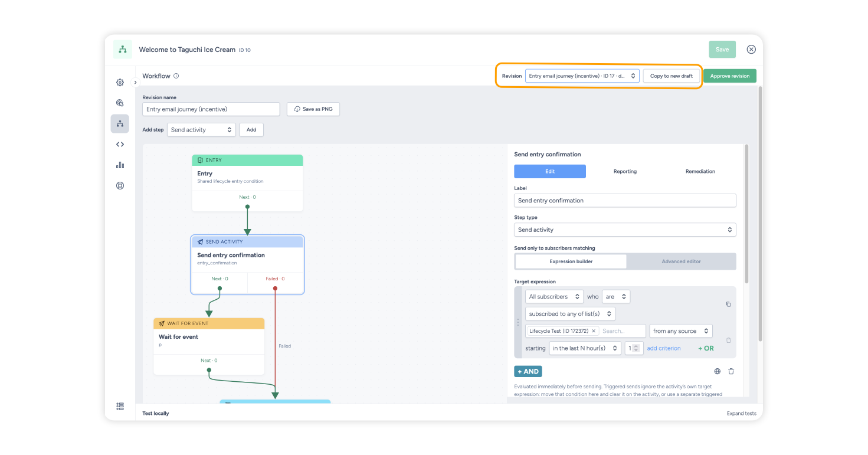Delete the criterion row with grey trash icon

click(728, 340)
